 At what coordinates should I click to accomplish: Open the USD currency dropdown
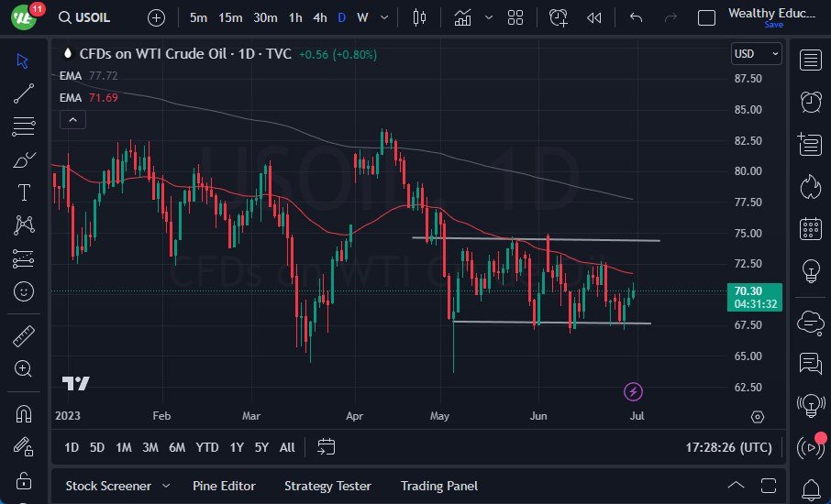tap(756, 54)
